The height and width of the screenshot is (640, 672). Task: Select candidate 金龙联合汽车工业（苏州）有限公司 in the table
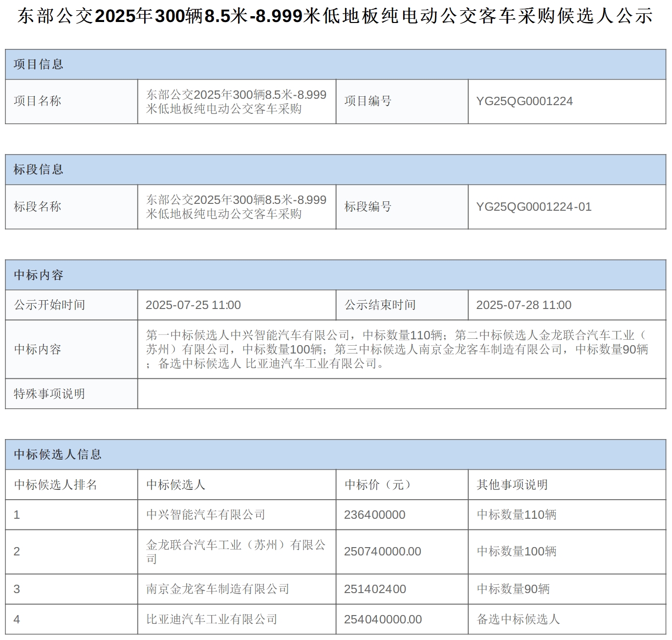pyautogui.click(x=236, y=552)
